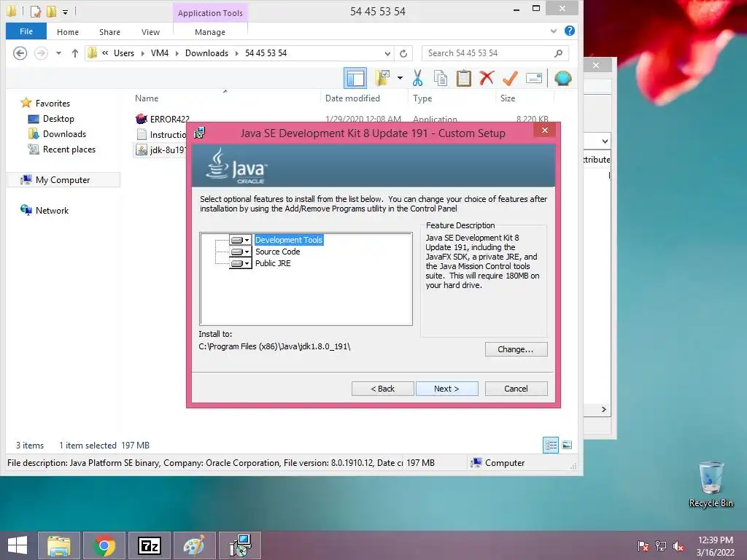This screenshot has width=747, height=560.
Task: Click the teal shell icon in toolbar
Action: point(562,78)
